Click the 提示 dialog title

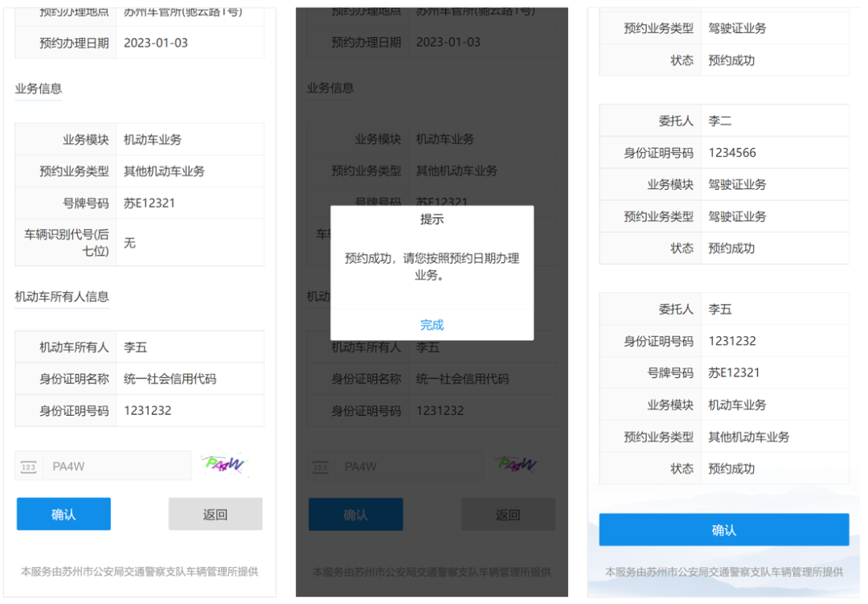point(432,219)
